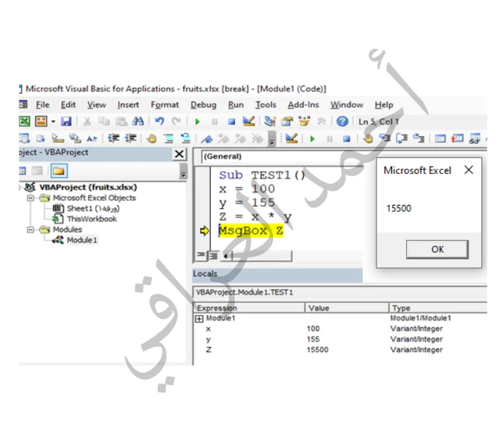504x446 pixels.
Task: Click the green Run arrow beside Redo
Action: point(197,122)
